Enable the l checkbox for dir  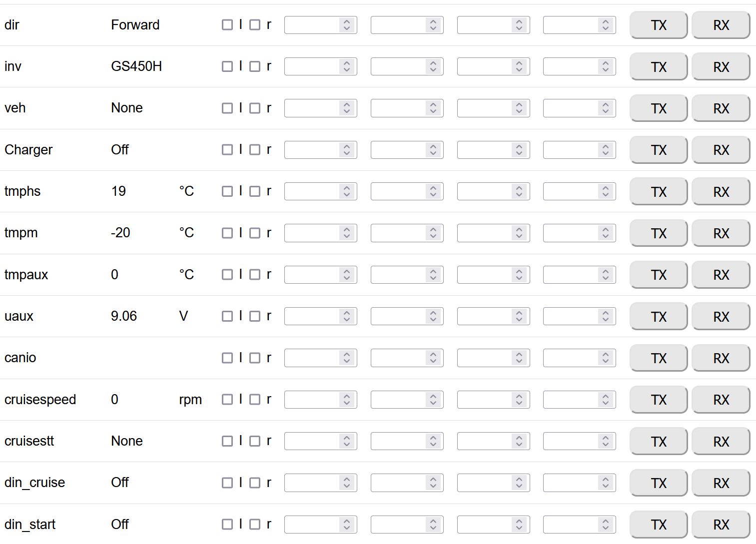click(x=227, y=25)
